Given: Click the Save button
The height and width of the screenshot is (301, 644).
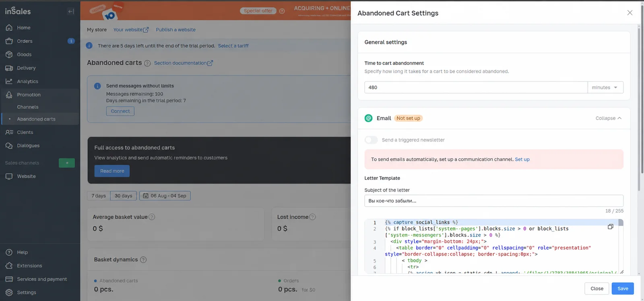Looking at the screenshot, I should (623, 289).
